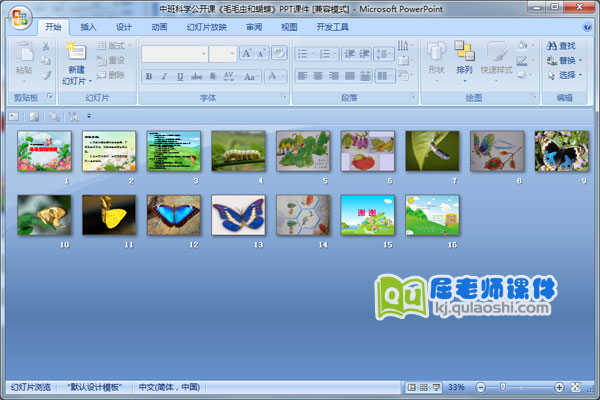Screen dimensions: 600x400
Task: Open Character Spacing options
Action: pyautogui.click(x=231, y=76)
